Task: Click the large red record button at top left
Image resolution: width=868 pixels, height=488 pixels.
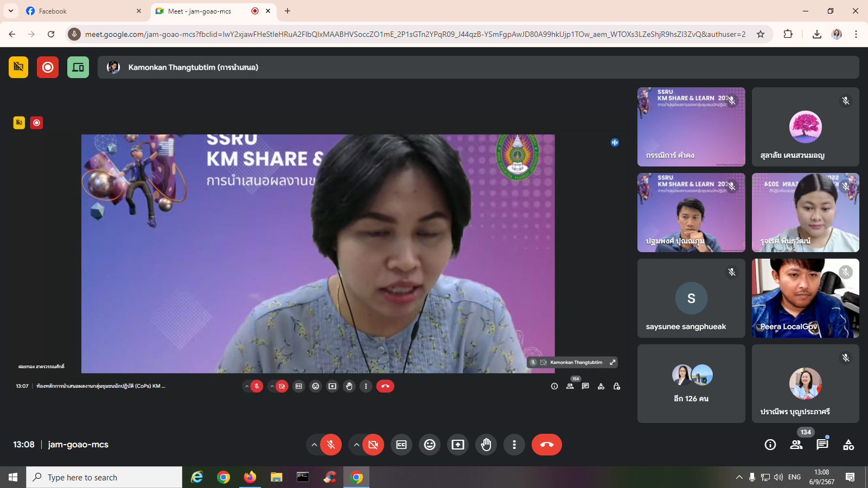Action: (x=48, y=67)
